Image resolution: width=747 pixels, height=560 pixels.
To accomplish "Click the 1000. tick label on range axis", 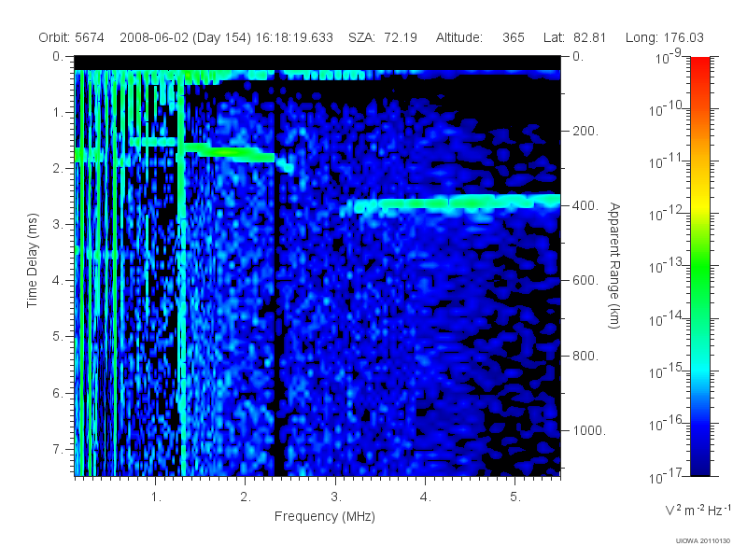I will tap(589, 430).
